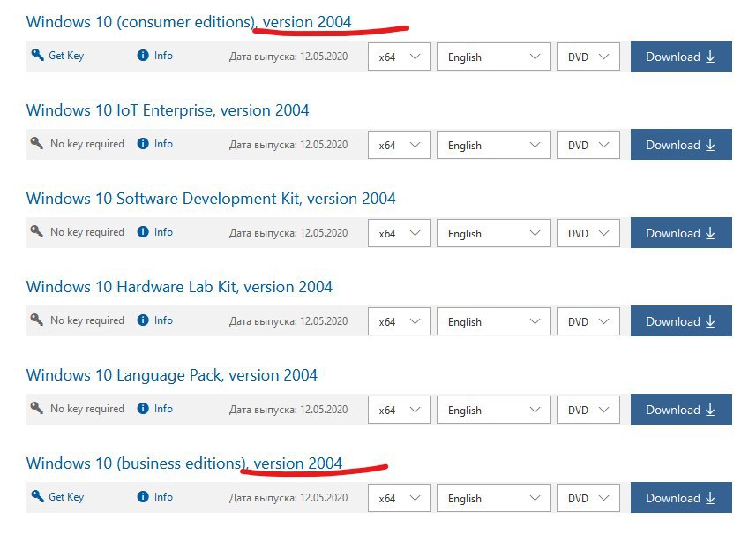
Task: Click key icon in business editions row
Action: tap(37, 496)
